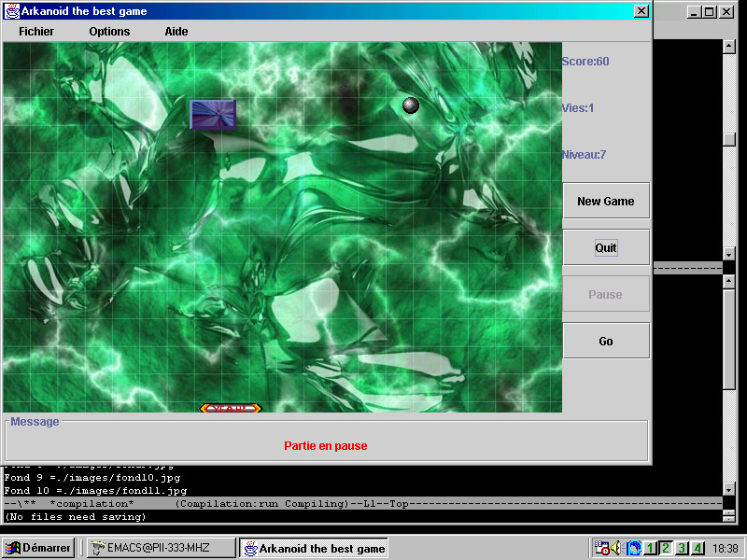Open the Options menu

(109, 31)
